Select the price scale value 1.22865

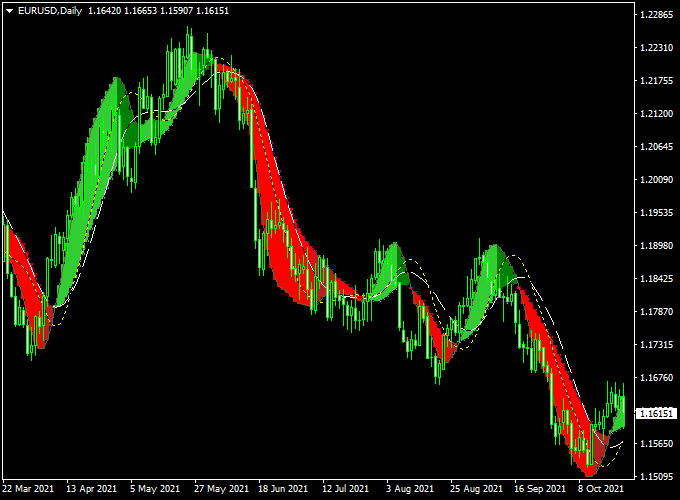pos(657,15)
